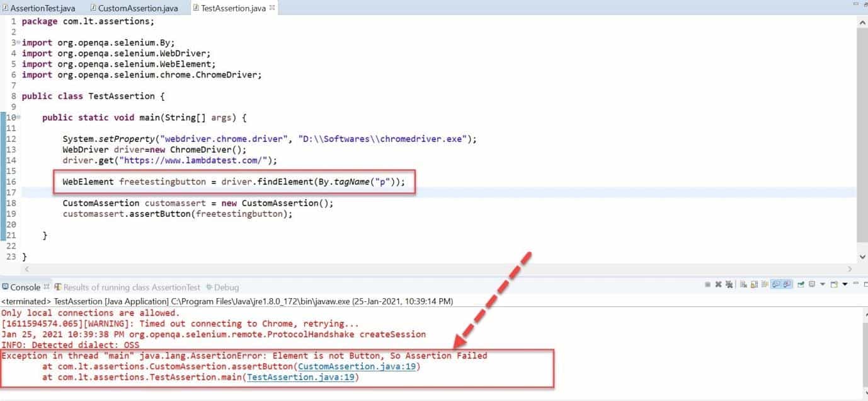The image size is (868, 401).
Task: Click editor horizontal scrollbar right arrow
Action: click(851, 269)
